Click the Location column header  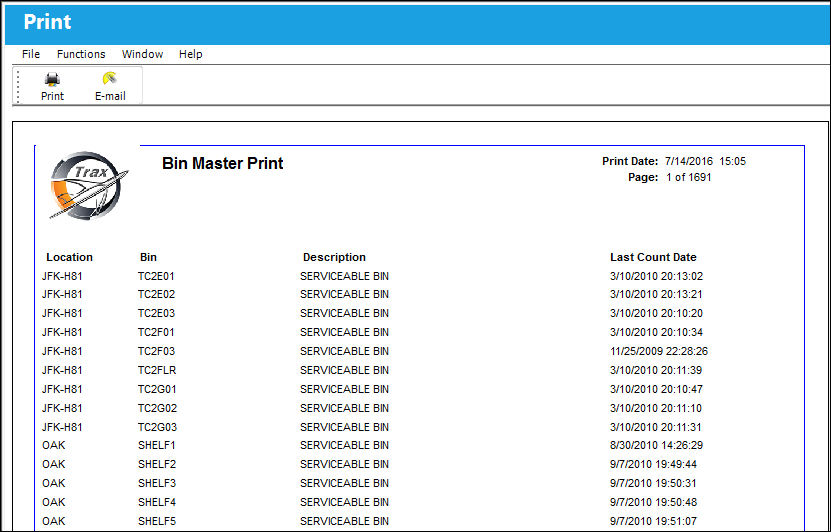[x=69, y=258]
